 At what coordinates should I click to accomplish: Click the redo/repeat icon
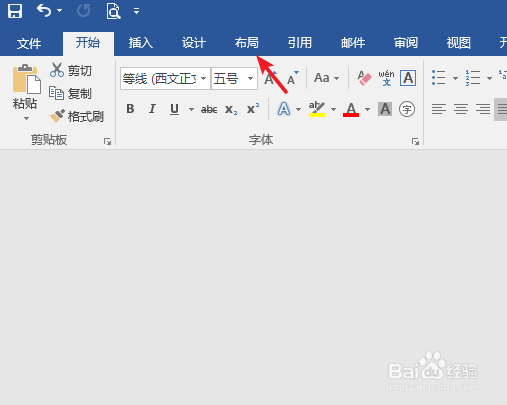(83, 11)
